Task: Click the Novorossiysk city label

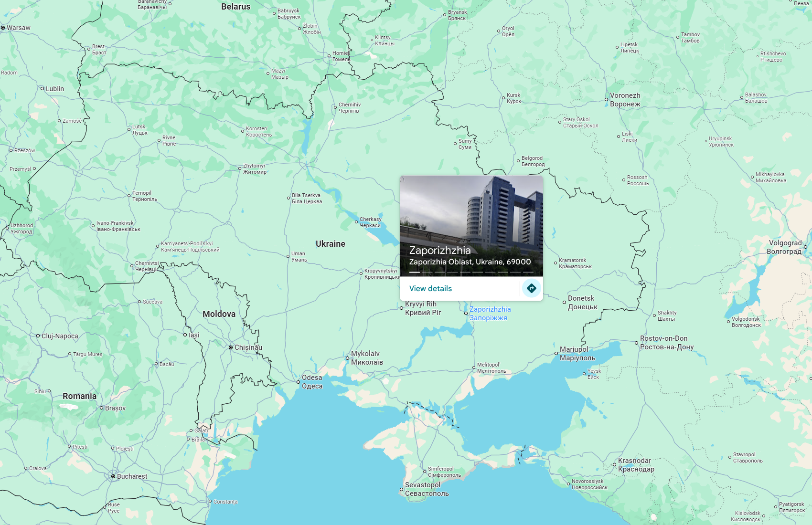Action: [x=589, y=484]
